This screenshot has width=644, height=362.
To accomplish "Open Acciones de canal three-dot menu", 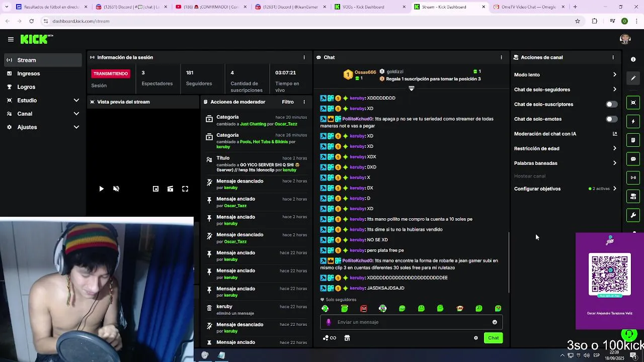I will pos(613,57).
